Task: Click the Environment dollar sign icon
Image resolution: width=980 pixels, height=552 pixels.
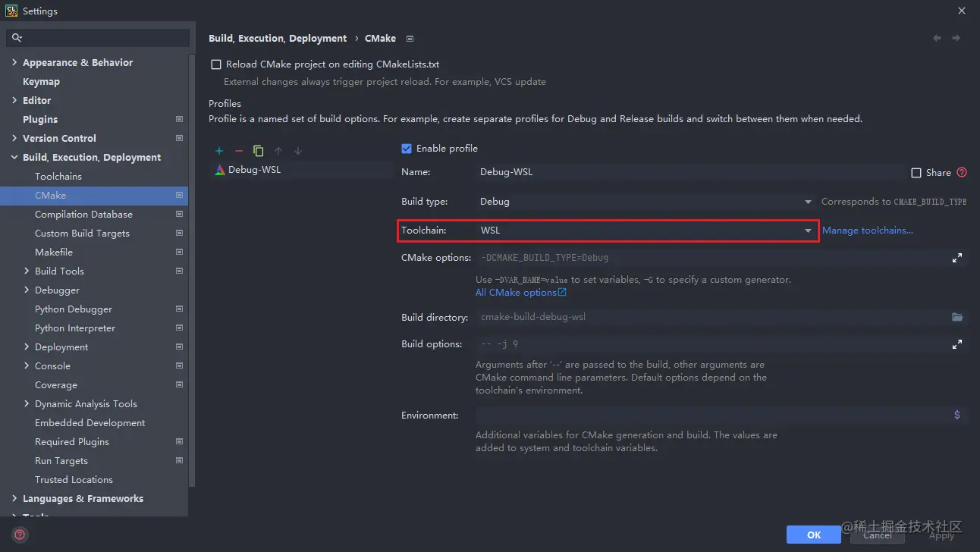Action: click(x=957, y=415)
